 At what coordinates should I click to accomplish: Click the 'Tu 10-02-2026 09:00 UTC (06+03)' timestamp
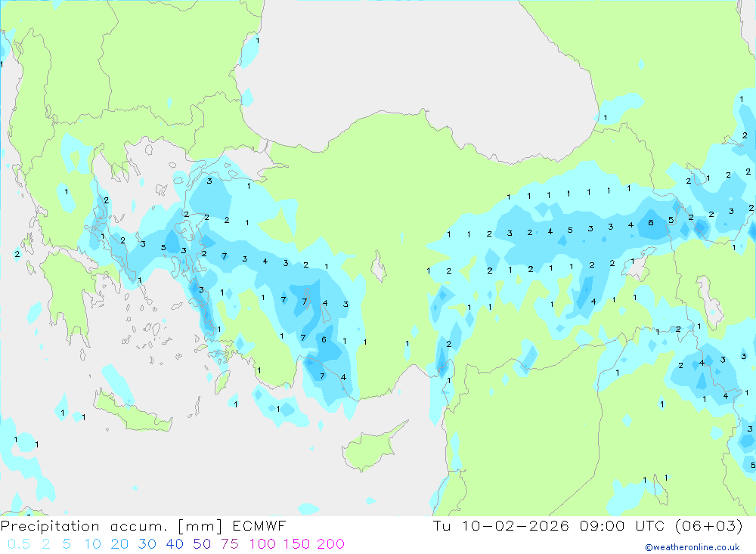587,525
